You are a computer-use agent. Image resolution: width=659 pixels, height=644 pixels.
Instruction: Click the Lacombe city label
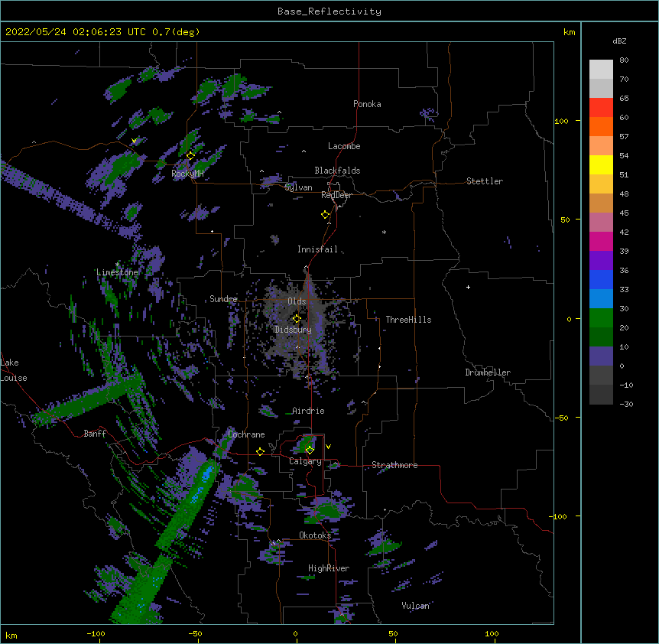pyautogui.click(x=344, y=146)
